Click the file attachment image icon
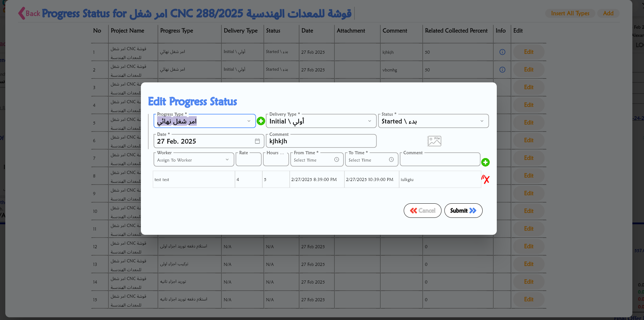The height and width of the screenshot is (320, 644). coord(434,141)
